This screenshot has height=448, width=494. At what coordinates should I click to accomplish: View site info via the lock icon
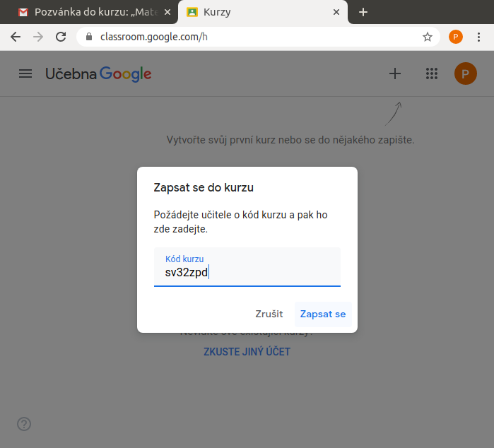click(x=89, y=37)
